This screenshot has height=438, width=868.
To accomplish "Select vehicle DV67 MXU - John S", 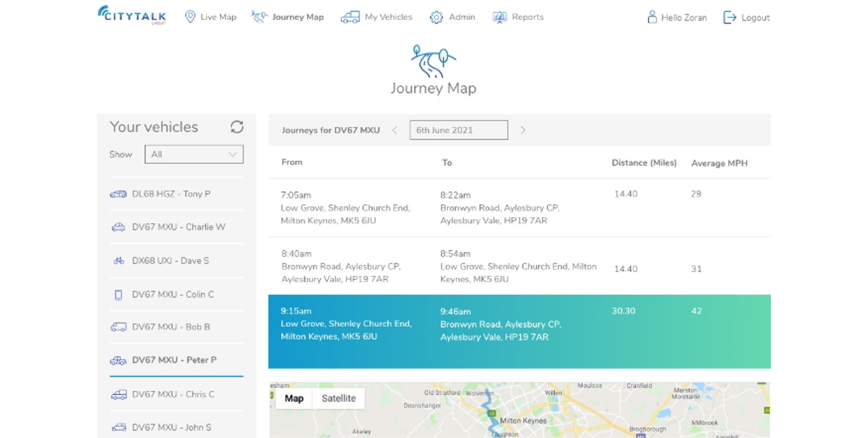I will (177, 427).
